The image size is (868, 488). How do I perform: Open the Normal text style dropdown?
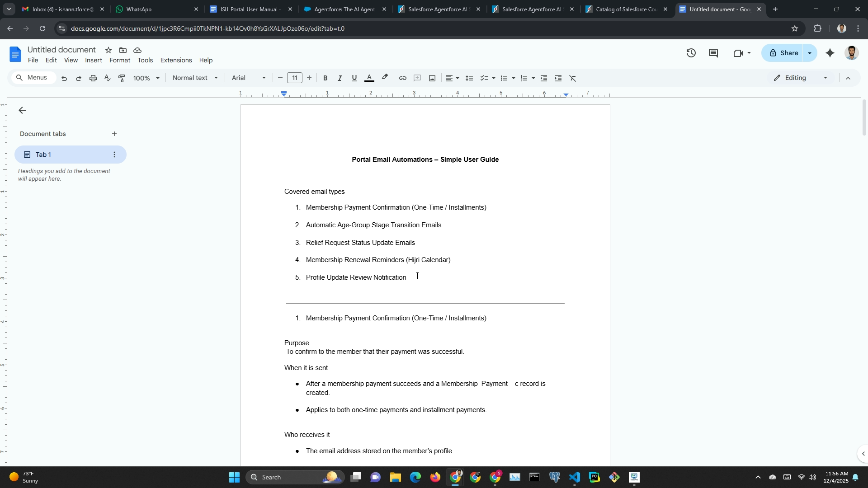(x=195, y=78)
